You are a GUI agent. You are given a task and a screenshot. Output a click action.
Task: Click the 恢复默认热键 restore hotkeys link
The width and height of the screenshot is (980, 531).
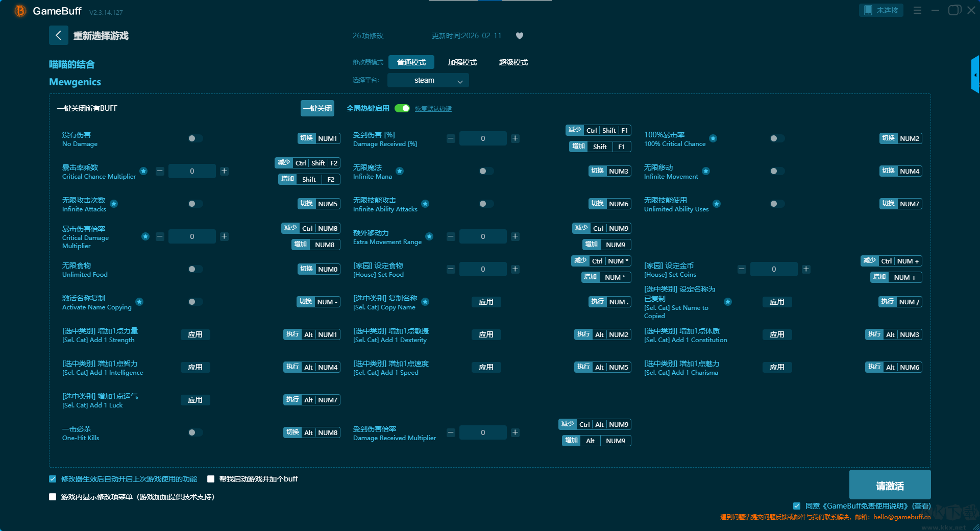pyautogui.click(x=433, y=109)
